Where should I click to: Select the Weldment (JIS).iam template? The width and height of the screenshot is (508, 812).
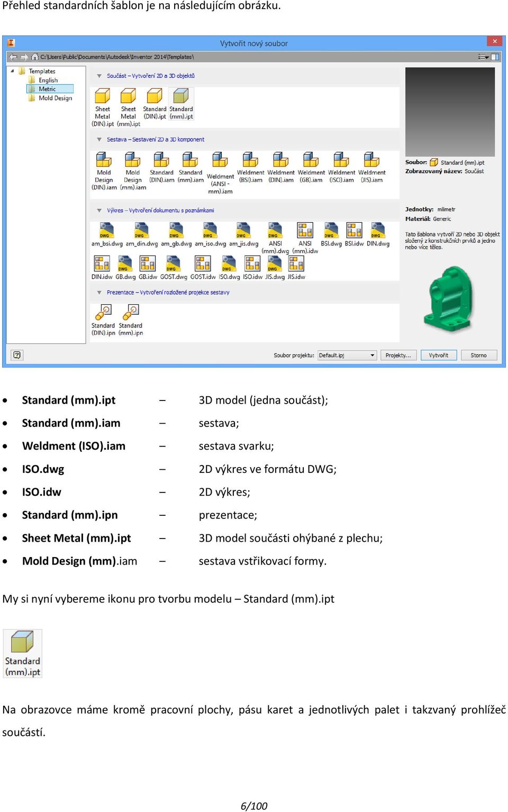click(x=372, y=168)
